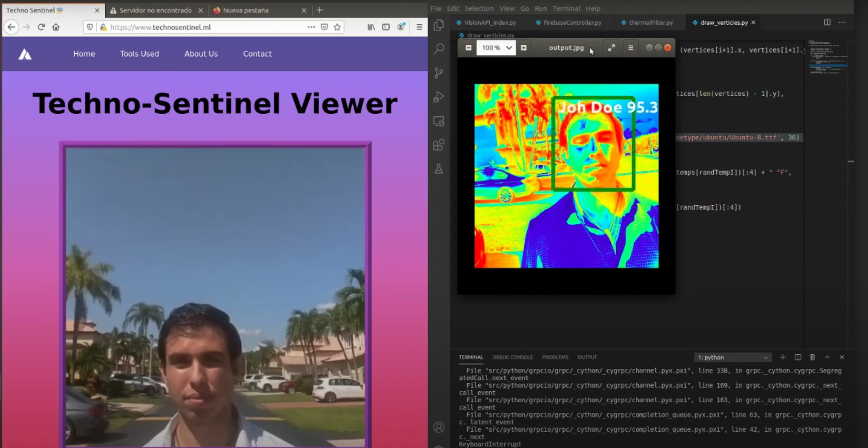
Task: Open the '1: python' terminal selector
Action: pos(733,357)
